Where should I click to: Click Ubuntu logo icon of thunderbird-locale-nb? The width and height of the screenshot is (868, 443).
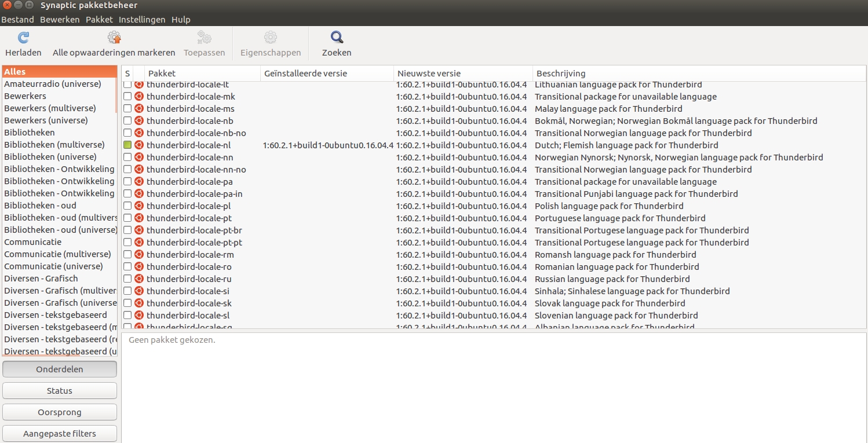[139, 121]
